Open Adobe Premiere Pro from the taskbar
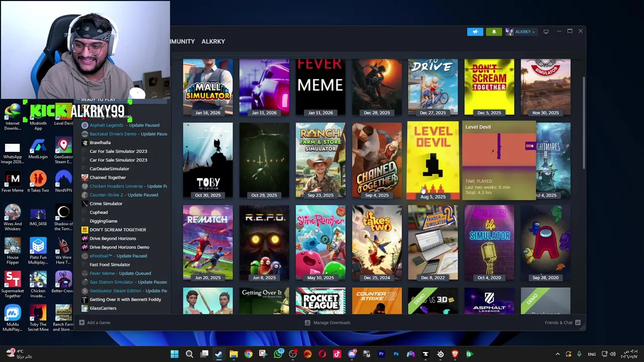This screenshot has width=644, height=362. 381,354
